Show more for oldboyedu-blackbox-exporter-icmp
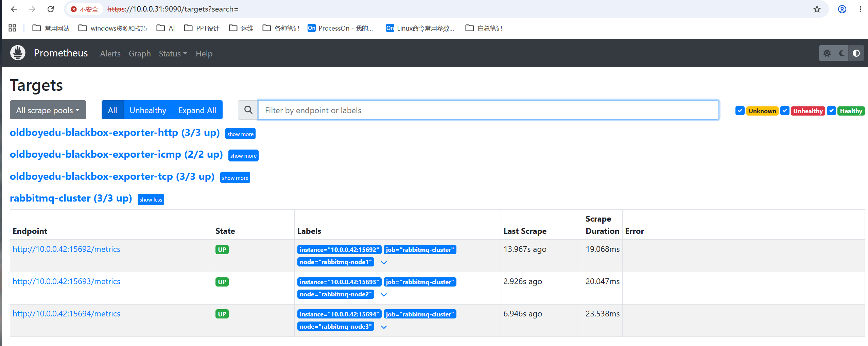Viewport: 868px width, 346px height. click(x=243, y=155)
